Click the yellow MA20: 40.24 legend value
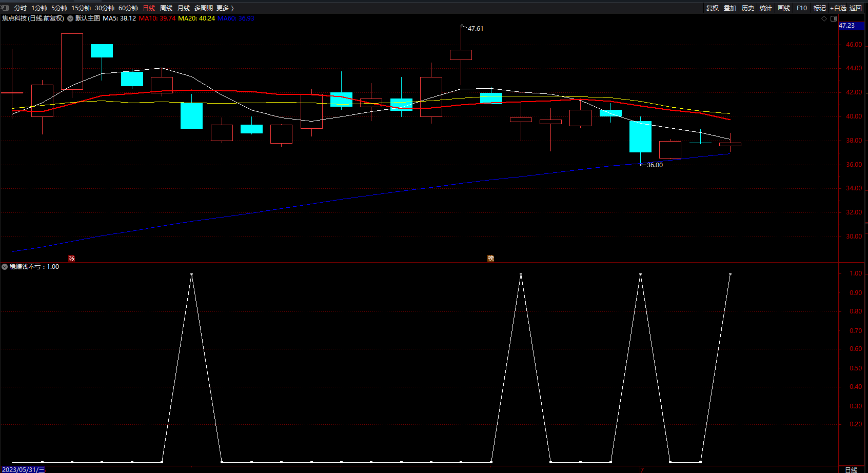Image resolution: width=868 pixels, height=473 pixels. click(196, 18)
